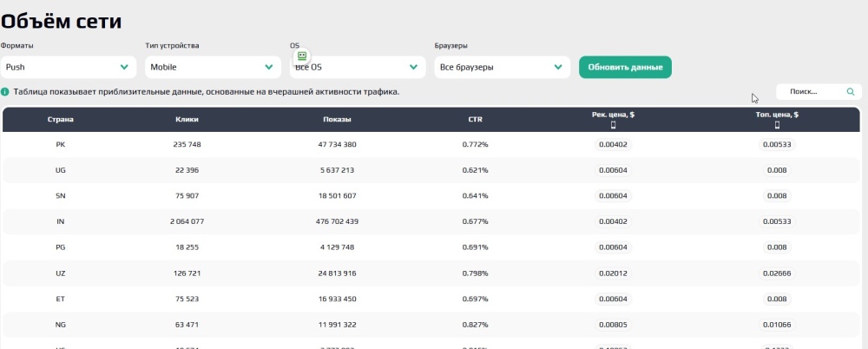Screen dimensions: 868x349
Task: Sort table by Клики column header
Action: (187, 119)
